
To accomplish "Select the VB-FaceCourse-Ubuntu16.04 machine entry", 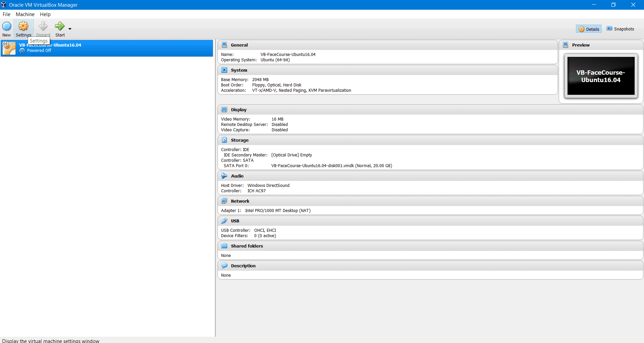I will click(107, 48).
